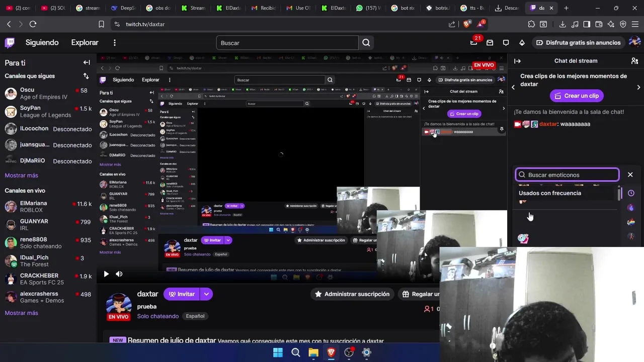Switch to the DeepS browser tab
The height and width of the screenshot is (362, 644).
point(123,8)
